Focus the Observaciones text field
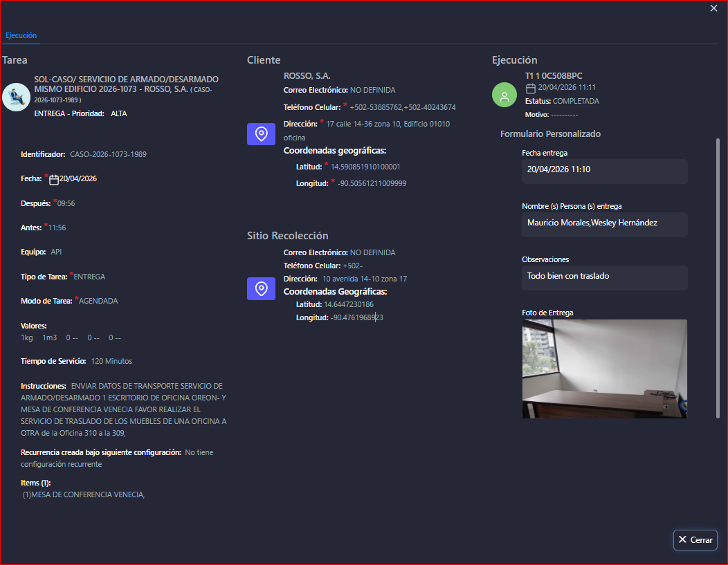This screenshot has height=565, width=728. (604, 276)
